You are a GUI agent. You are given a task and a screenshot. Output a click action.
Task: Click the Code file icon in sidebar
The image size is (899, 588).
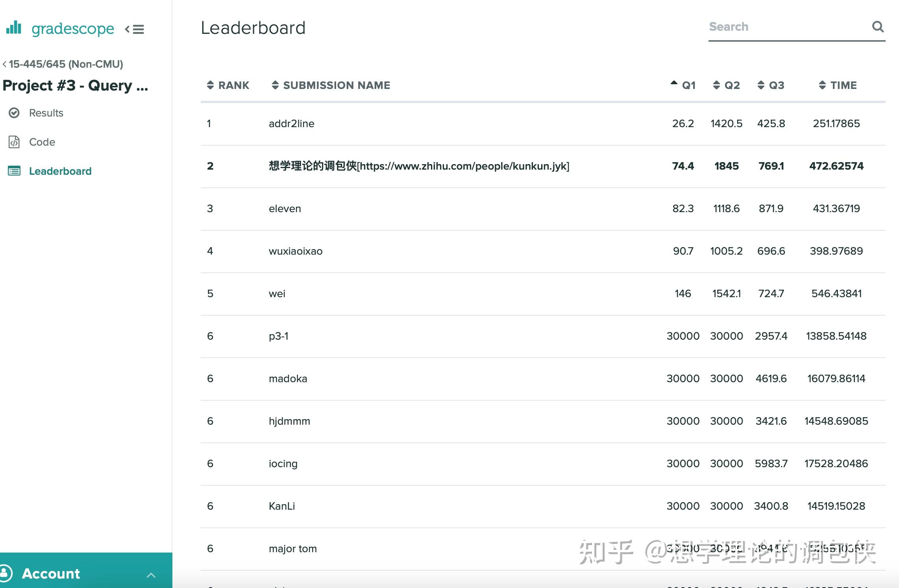click(14, 142)
